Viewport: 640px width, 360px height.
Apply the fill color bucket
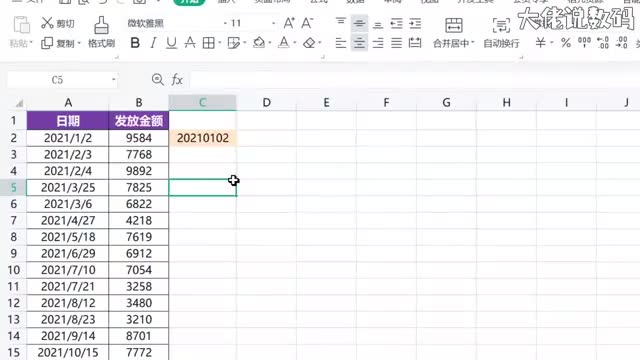pyautogui.click(x=259, y=43)
